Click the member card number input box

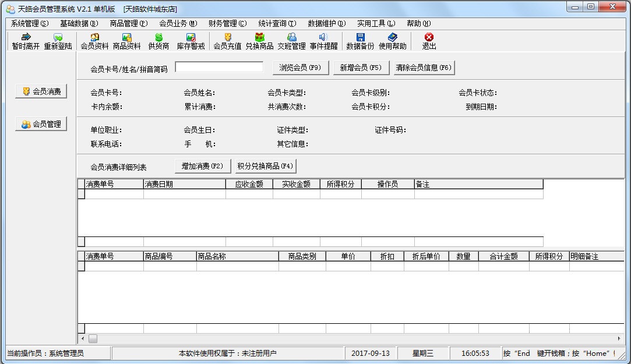click(219, 67)
